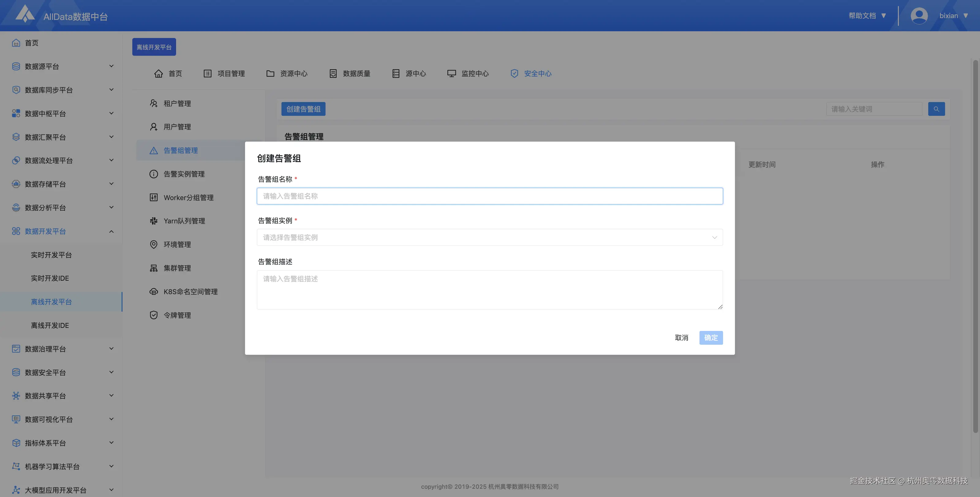This screenshot has height=497, width=980.
Task: Confirm the create alert group dialog
Action: point(710,338)
